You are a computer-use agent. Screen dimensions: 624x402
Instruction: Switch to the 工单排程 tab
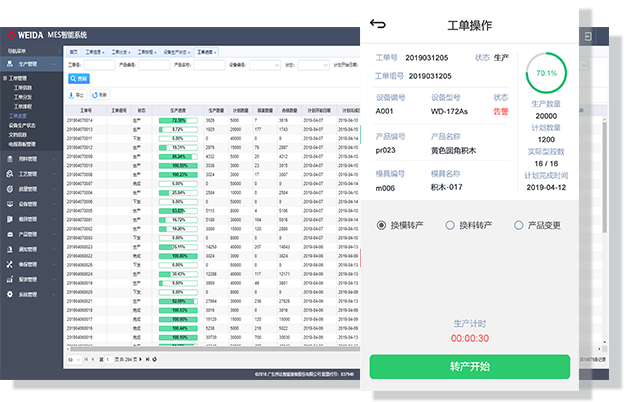click(x=147, y=52)
